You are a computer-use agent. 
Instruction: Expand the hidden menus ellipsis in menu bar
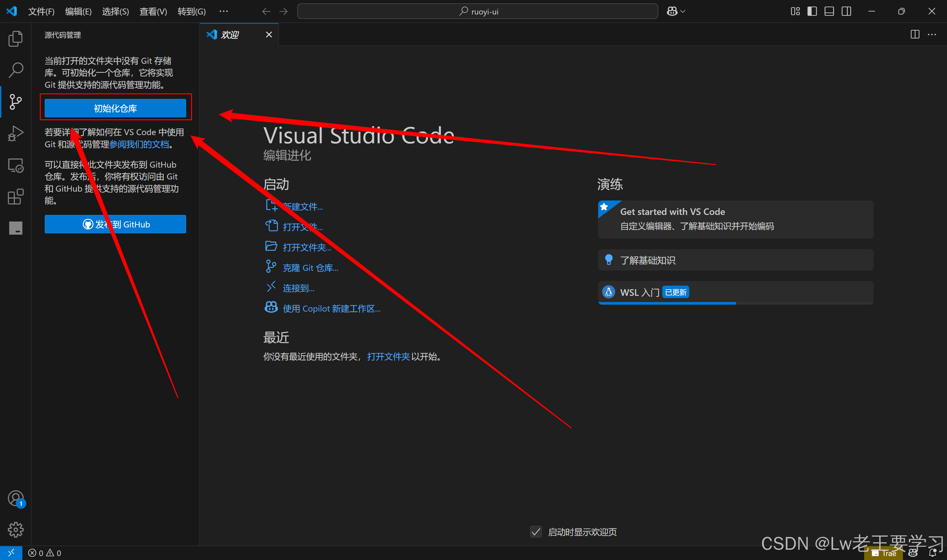point(224,11)
